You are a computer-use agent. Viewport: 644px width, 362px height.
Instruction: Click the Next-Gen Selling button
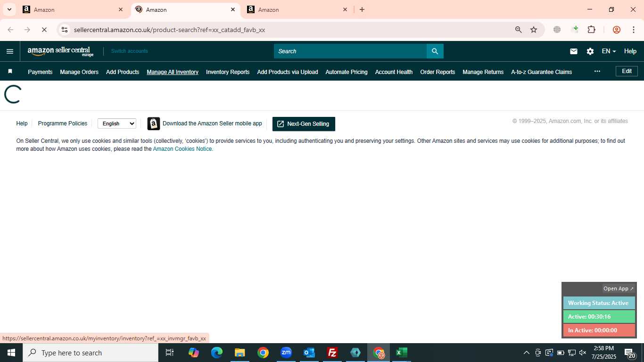304,124
